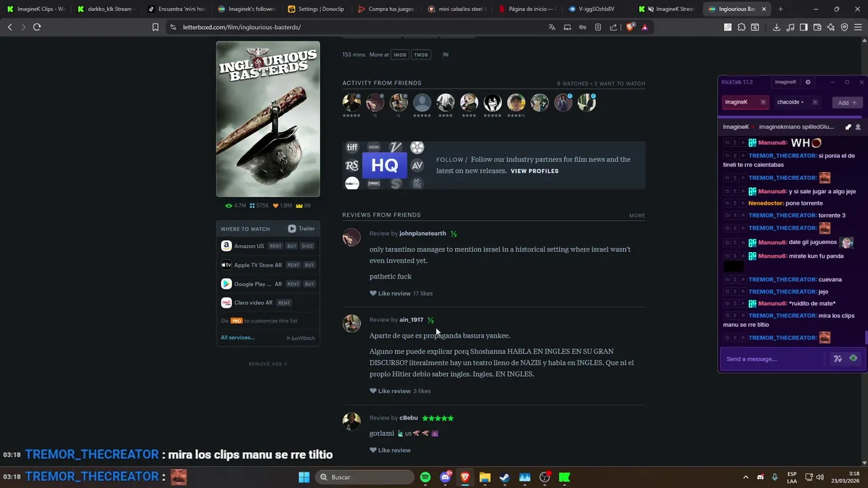Like cBebu's review
868x488 pixels.
[390, 450]
